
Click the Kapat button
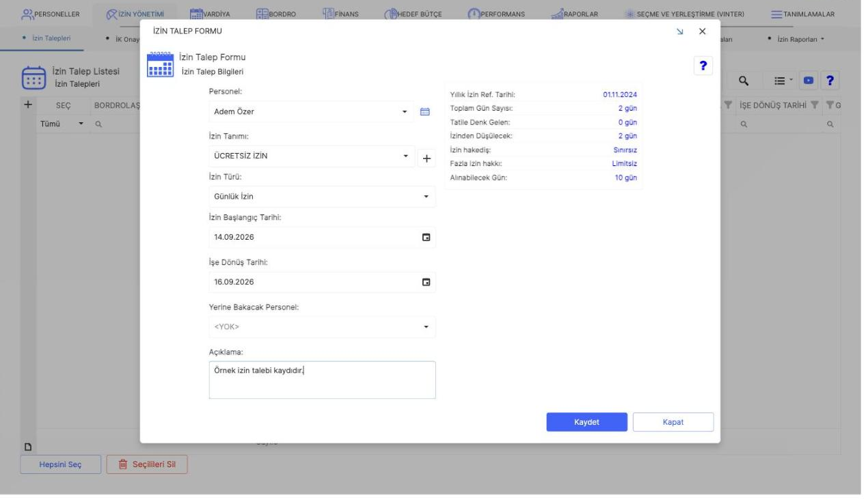[673, 422]
